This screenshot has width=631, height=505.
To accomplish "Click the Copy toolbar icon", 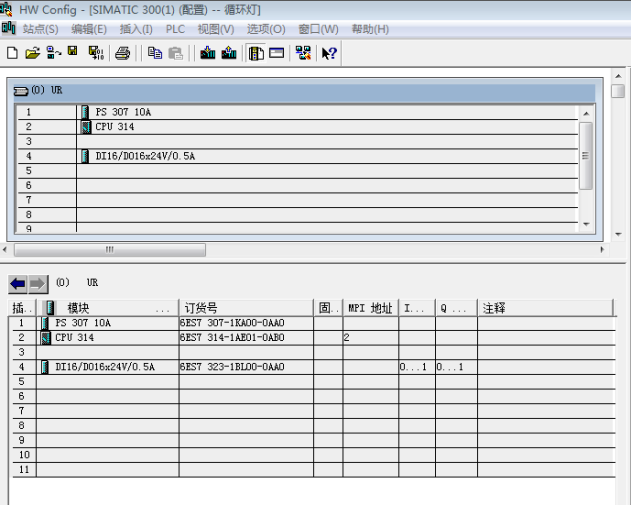I will coord(155,52).
